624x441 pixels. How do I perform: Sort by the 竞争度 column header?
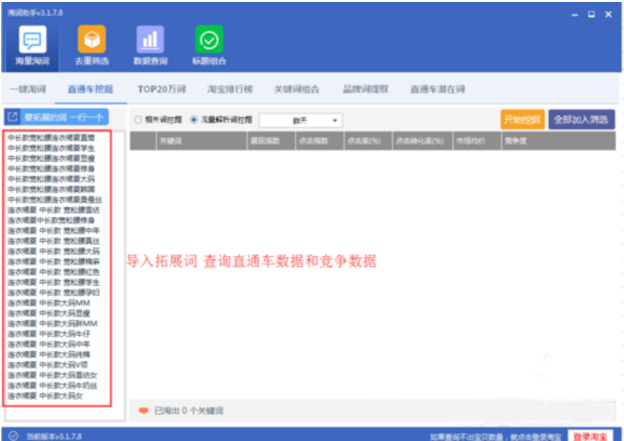click(559, 141)
